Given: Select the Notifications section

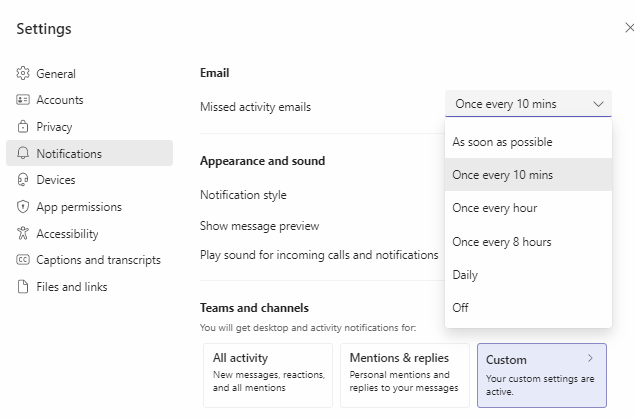Looking at the screenshot, I should (89, 153).
